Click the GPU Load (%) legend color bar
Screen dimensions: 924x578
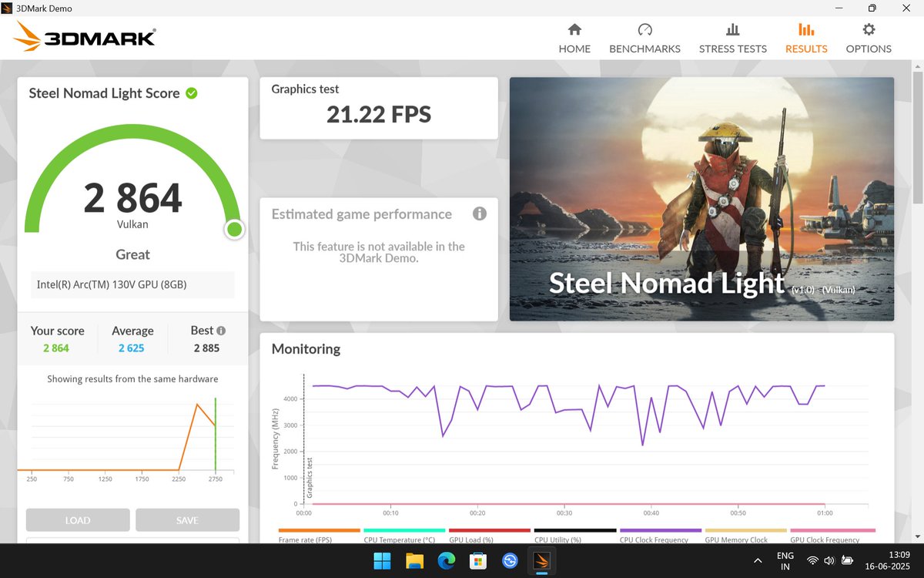point(490,530)
